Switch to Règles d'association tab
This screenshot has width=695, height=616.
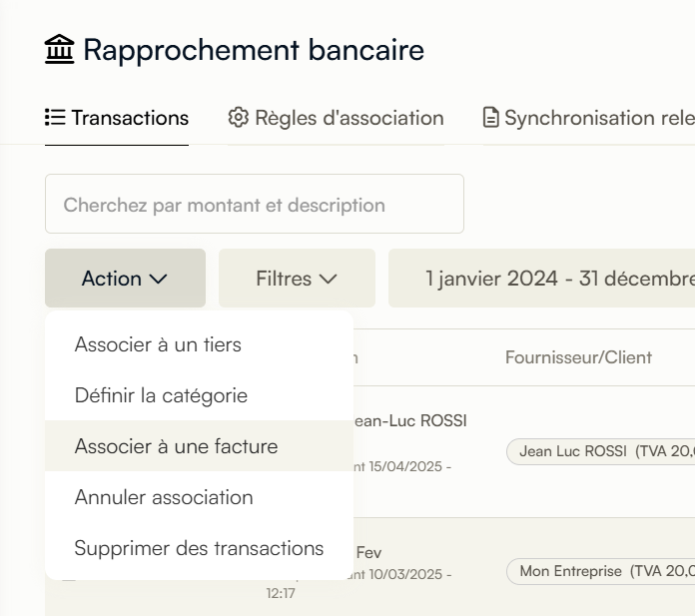(336, 118)
